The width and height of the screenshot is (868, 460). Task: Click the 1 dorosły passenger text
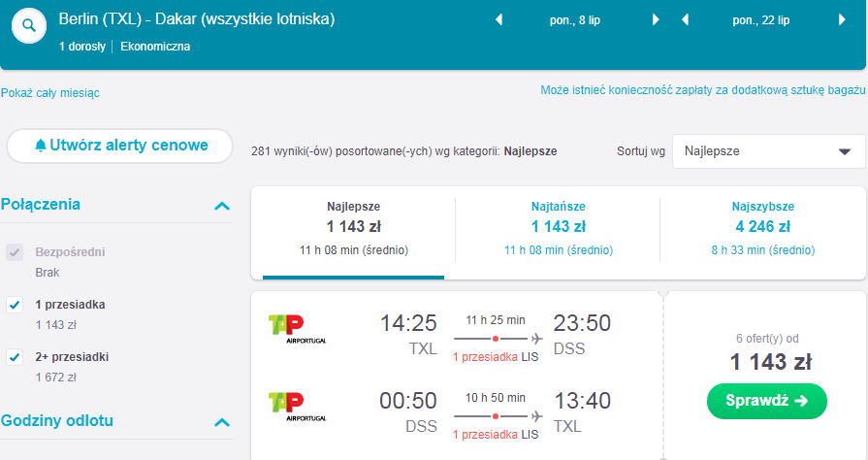(x=82, y=47)
